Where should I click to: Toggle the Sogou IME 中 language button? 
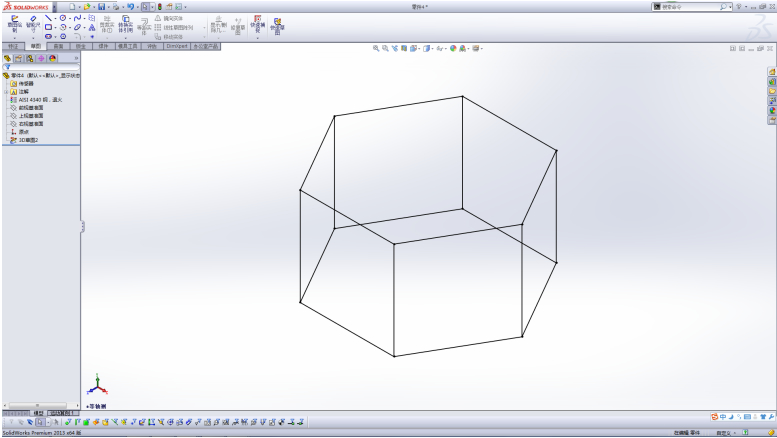(x=723, y=417)
